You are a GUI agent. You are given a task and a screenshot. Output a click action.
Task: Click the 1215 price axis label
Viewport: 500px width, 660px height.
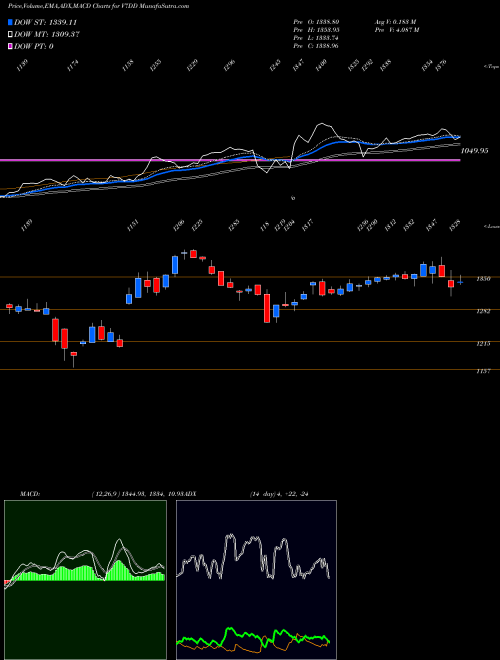(483, 343)
